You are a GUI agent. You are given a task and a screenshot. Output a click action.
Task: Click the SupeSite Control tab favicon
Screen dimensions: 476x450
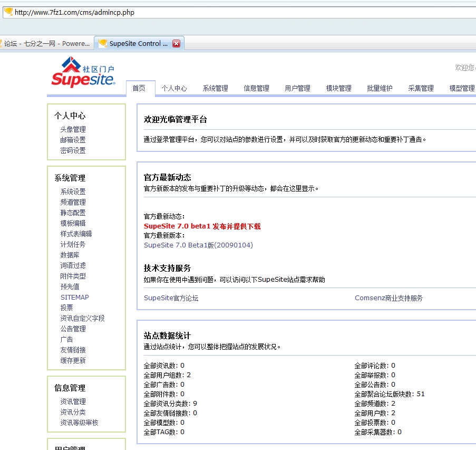(103, 43)
